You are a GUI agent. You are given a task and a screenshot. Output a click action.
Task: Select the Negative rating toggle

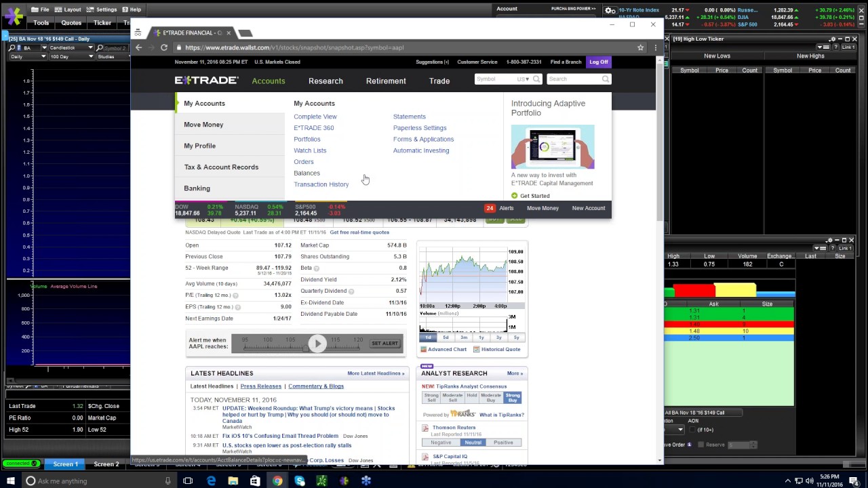coord(441,442)
